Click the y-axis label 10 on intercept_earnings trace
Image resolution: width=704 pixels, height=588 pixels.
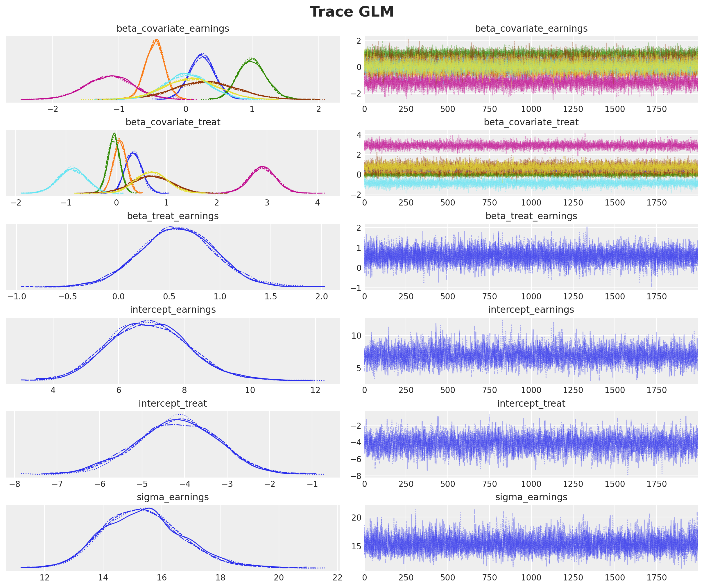356,336
